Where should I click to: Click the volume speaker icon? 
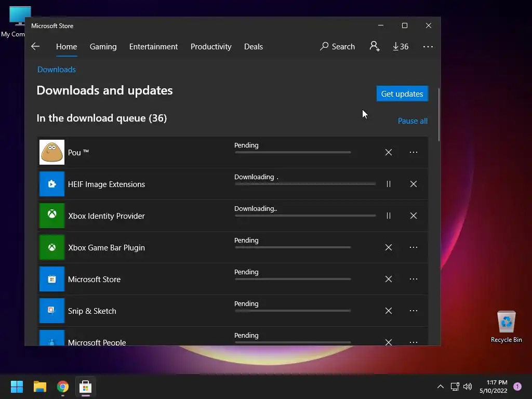(x=468, y=387)
